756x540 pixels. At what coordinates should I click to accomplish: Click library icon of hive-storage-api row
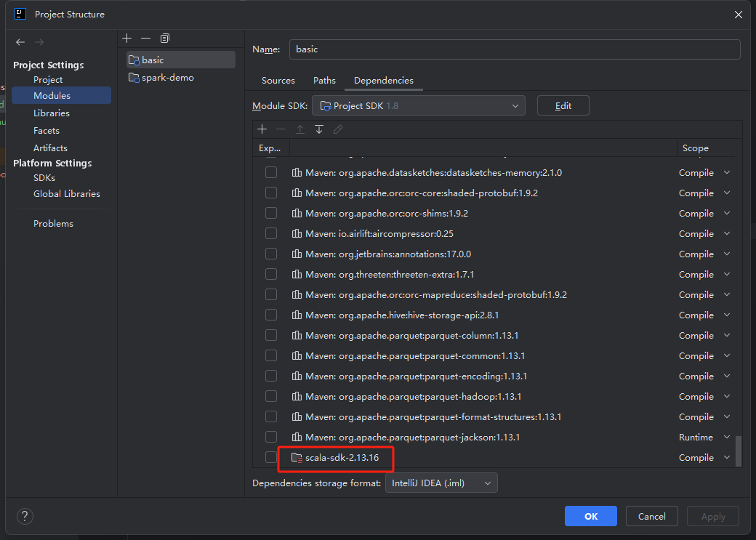tap(297, 315)
